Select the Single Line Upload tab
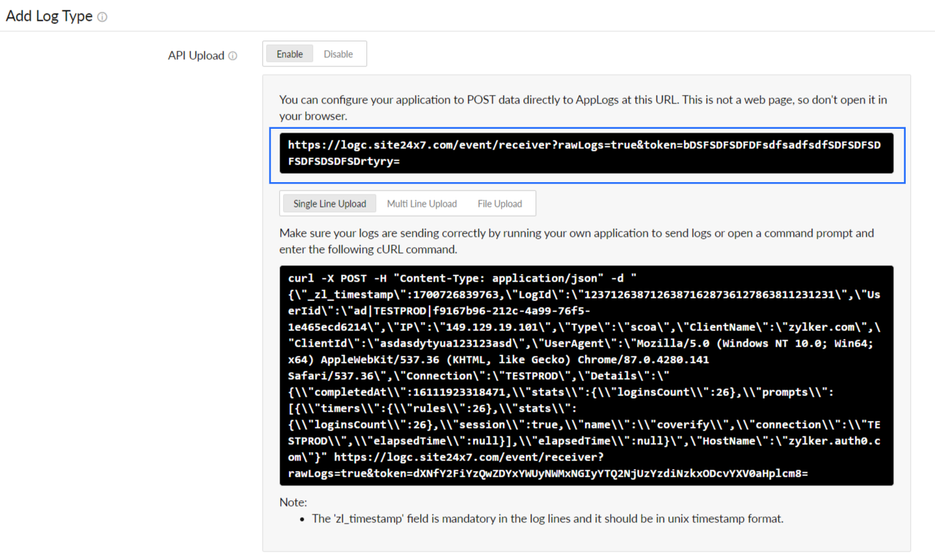The image size is (935, 560). [x=329, y=203]
